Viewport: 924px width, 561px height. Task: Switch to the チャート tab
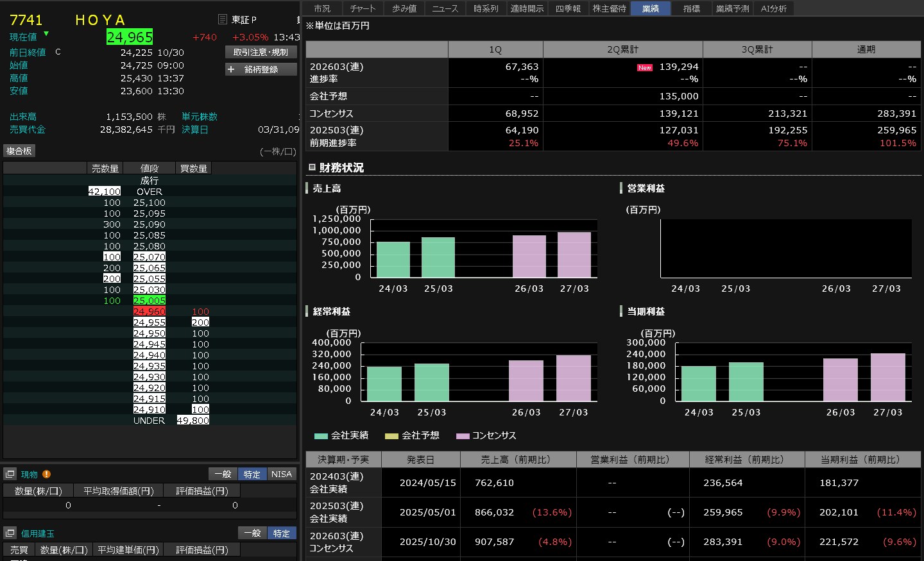363,8
